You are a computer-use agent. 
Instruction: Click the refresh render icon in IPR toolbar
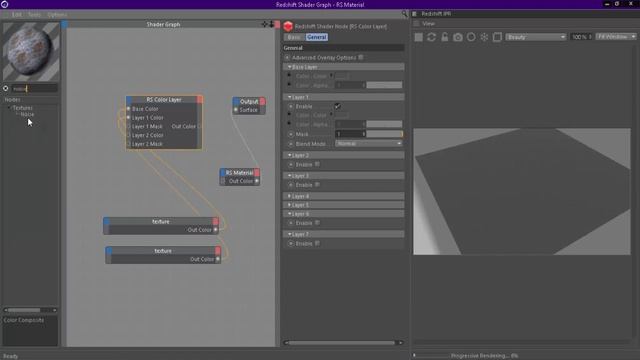coord(431,37)
